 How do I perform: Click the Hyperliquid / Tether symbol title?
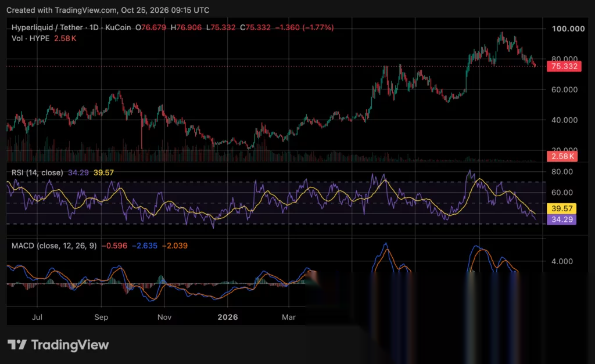[x=47, y=28]
